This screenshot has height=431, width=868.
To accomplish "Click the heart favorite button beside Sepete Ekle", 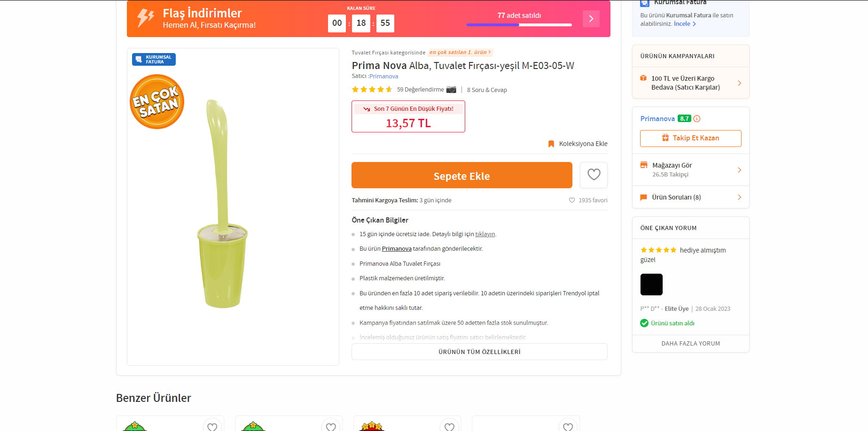I will coord(594,175).
